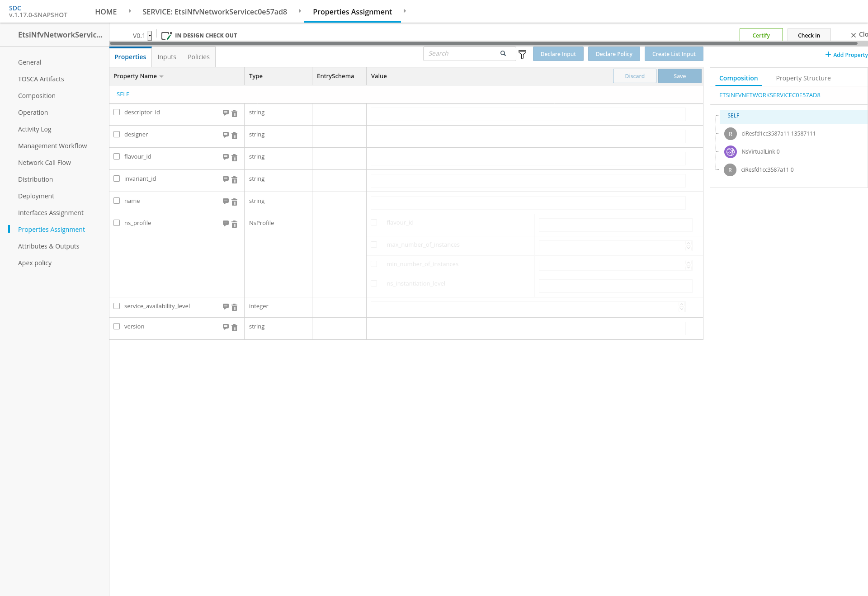This screenshot has width=868, height=596.
Task: Sort by the Property Name column arrow
Action: [x=161, y=76]
